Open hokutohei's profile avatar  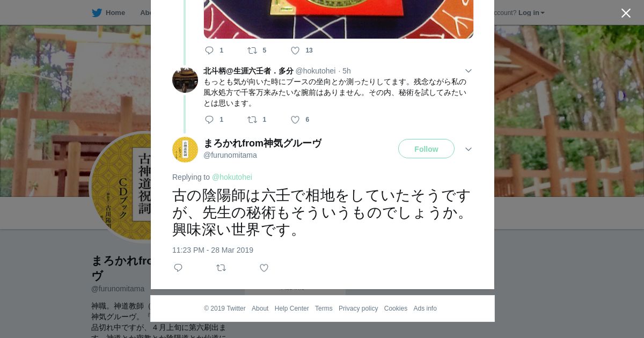[185, 80]
